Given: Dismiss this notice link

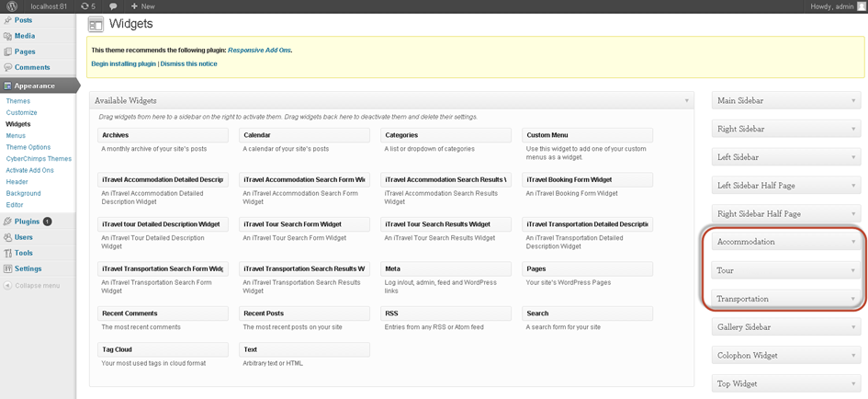Looking at the screenshot, I should pyautogui.click(x=189, y=64).
